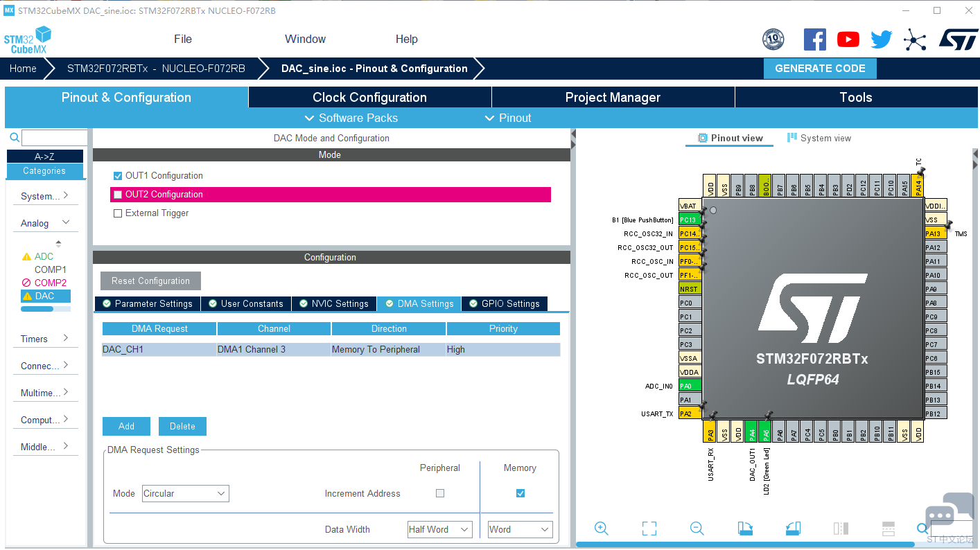The width and height of the screenshot is (980, 550).
Task: Open the ST Facebook page icon
Action: 815,39
